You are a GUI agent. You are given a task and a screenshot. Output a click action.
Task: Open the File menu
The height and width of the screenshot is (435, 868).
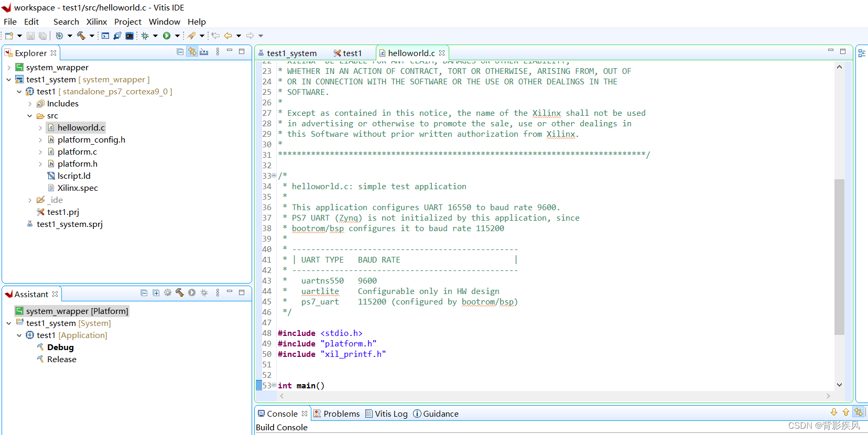click(x=10, y=21)
